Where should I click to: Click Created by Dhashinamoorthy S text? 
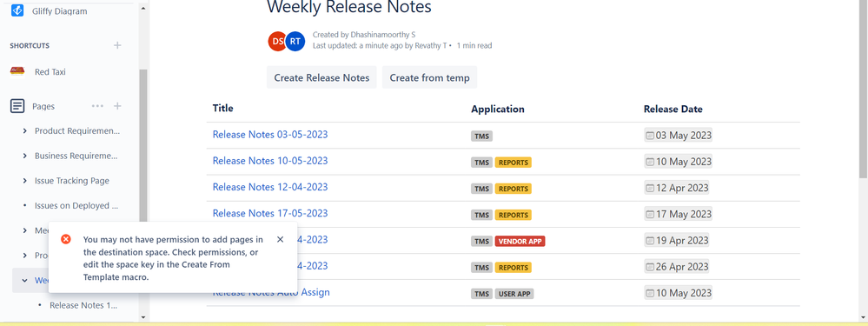coord(364,34)
